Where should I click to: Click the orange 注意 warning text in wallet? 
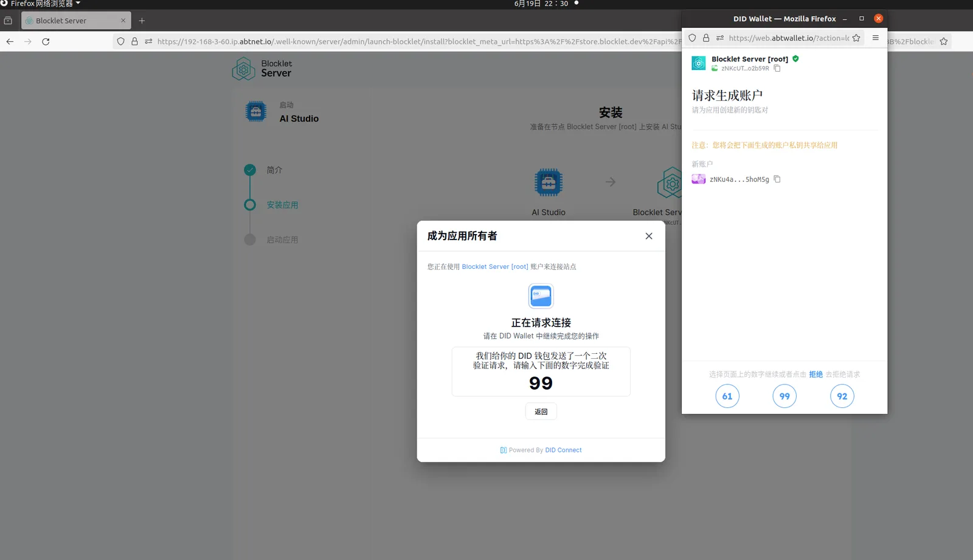[764, 145]
